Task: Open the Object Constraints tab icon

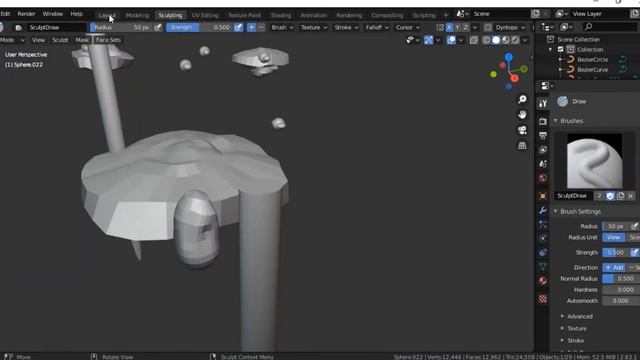Action: pos(542,252)
